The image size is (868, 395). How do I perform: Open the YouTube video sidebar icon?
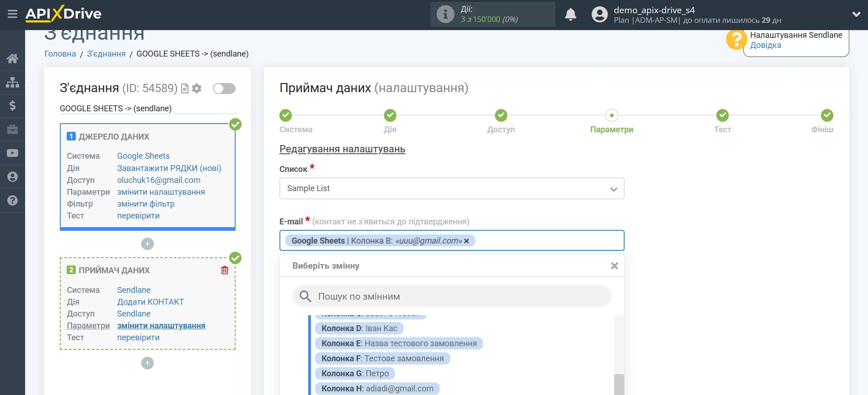tap(12, 153)
